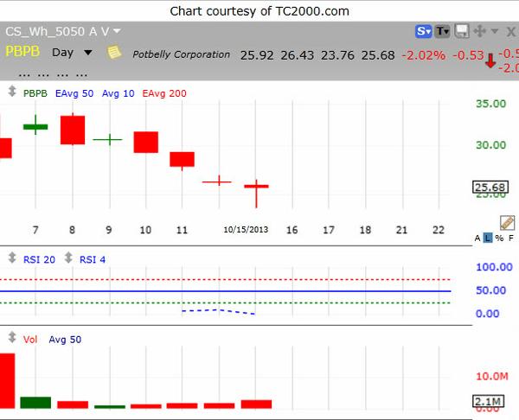519x420 pixels.
Task: Open the blue S share dropdown
Action: click(423, 32)
